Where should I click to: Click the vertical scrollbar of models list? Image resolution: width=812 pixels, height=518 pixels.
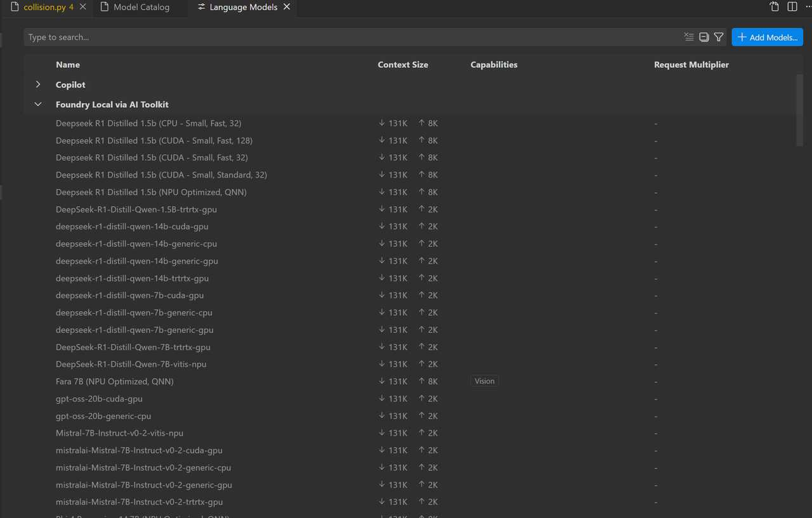pyautogui.click(x=799, y=111)
